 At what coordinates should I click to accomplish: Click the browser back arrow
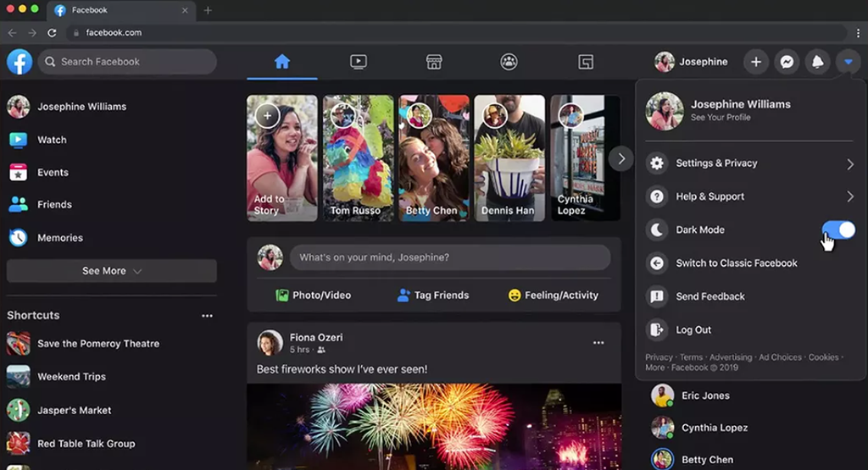12,33
